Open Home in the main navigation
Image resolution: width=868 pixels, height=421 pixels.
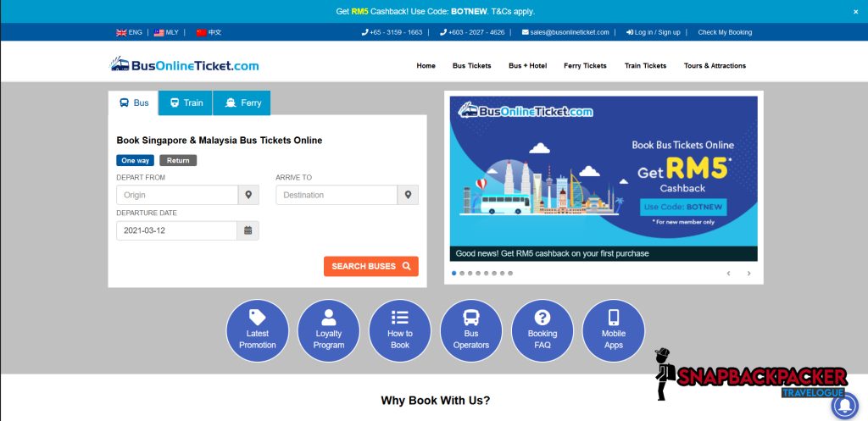pyautogui.click(x=426, y=65)
